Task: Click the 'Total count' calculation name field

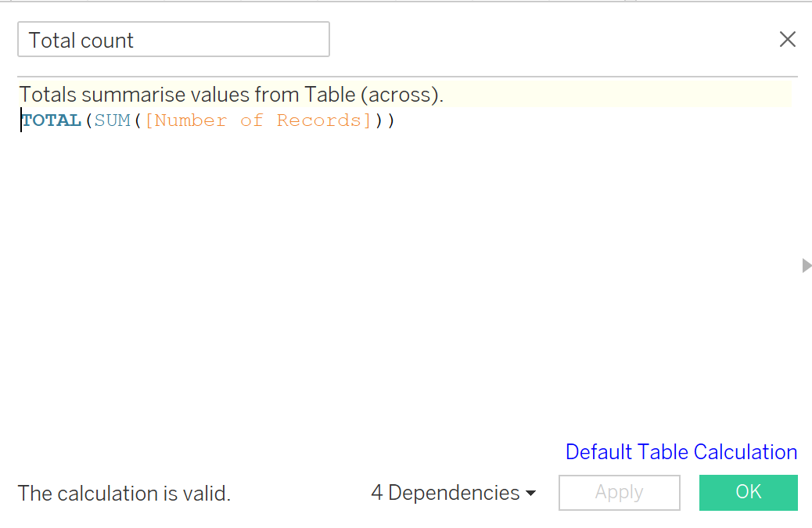Action: (173, 40)
